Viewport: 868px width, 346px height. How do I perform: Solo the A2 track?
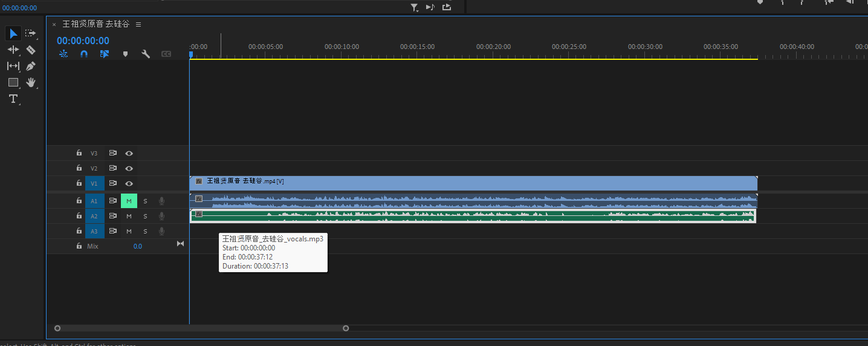145,216
